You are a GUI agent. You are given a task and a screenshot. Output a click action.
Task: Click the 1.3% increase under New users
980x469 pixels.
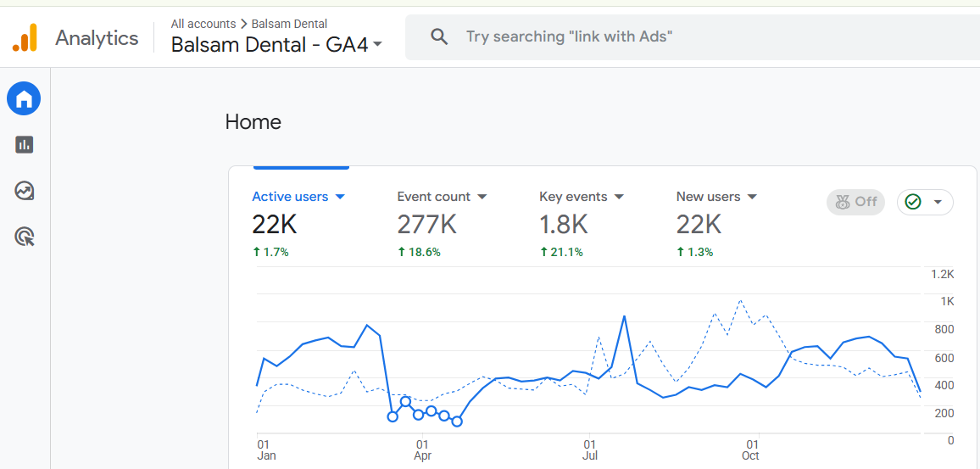[694, 253]
